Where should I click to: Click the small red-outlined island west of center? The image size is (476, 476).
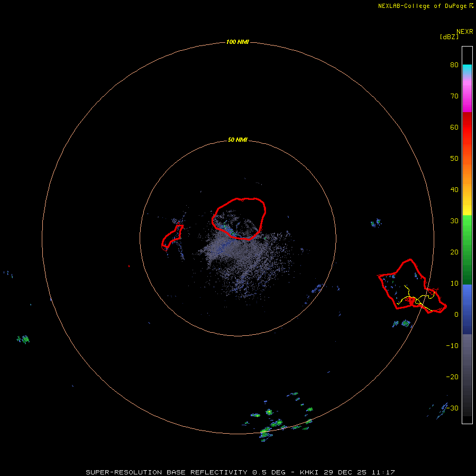coord(172,237)
